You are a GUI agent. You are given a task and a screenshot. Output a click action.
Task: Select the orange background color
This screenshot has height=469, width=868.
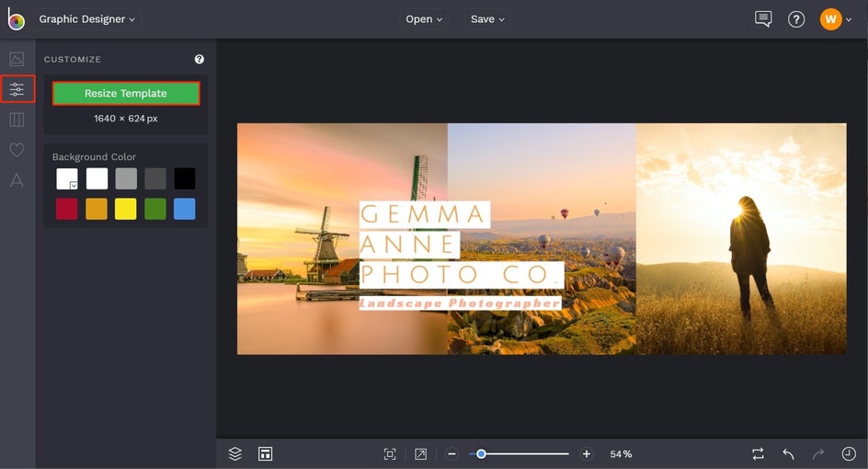point(97,209)
